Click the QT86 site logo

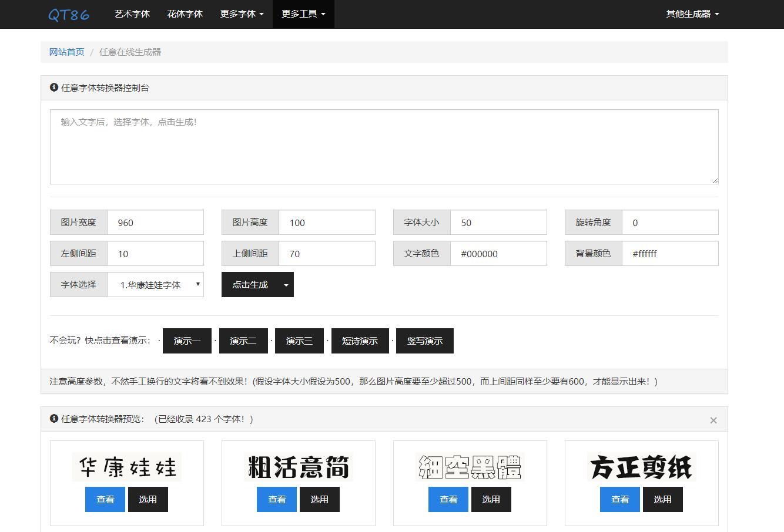[69, 14]
